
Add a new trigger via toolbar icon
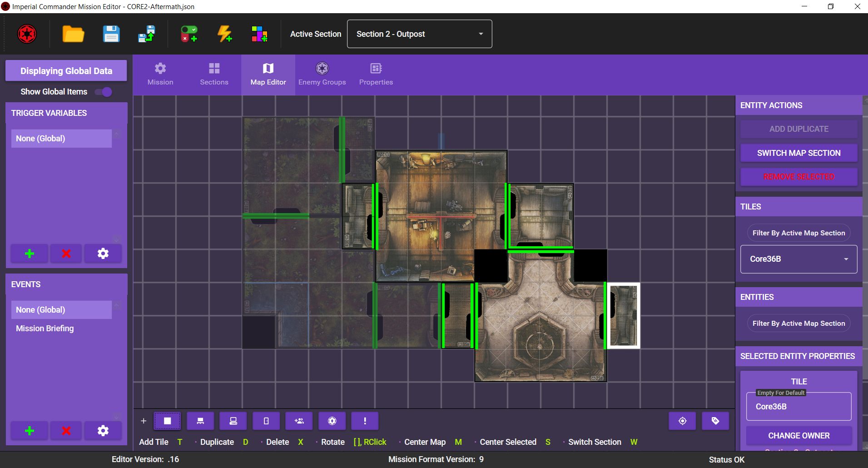[x=189, y=34]
